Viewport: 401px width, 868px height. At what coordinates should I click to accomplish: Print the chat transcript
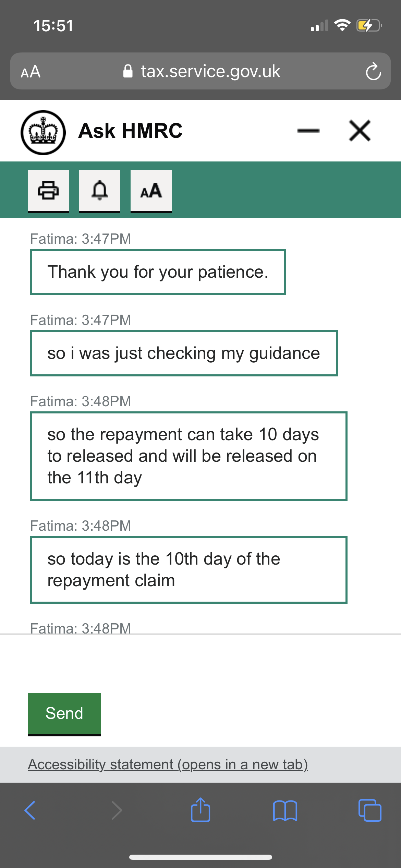[48, 190]
